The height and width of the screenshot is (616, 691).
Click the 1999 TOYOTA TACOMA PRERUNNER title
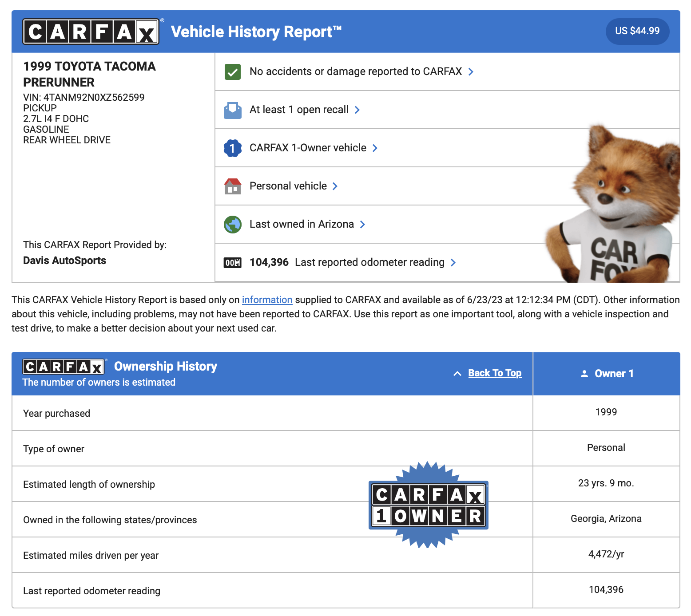point(89,74)
